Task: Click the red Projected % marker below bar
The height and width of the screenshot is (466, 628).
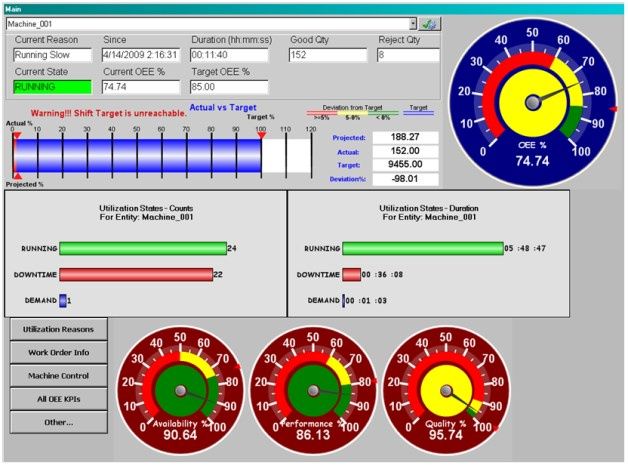Action: coord(17,176)
